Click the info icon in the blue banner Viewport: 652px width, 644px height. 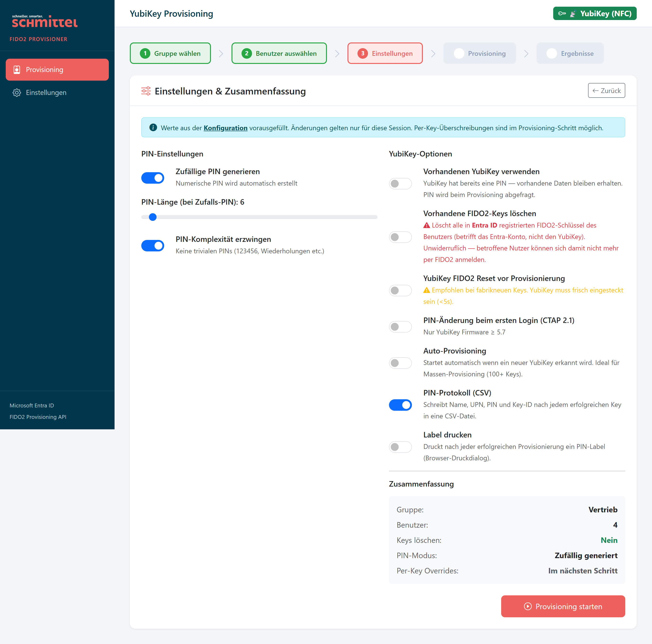coord(153,128)
